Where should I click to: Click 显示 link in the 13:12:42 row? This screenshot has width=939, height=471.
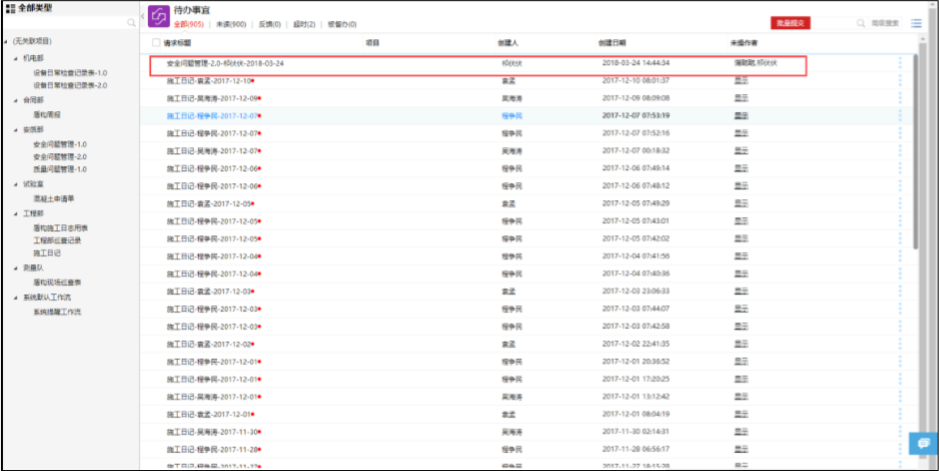point(741,397)
